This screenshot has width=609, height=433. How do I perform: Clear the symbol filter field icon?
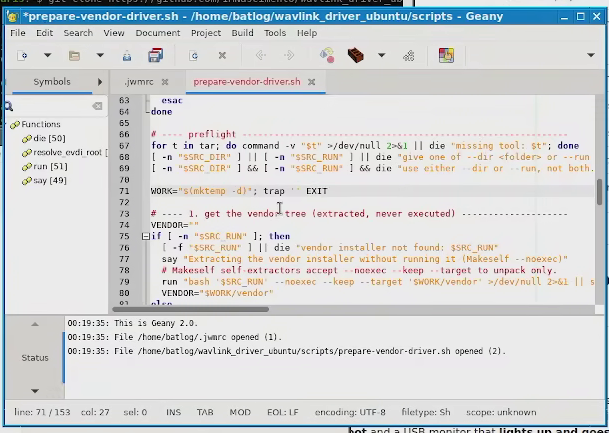97,106
